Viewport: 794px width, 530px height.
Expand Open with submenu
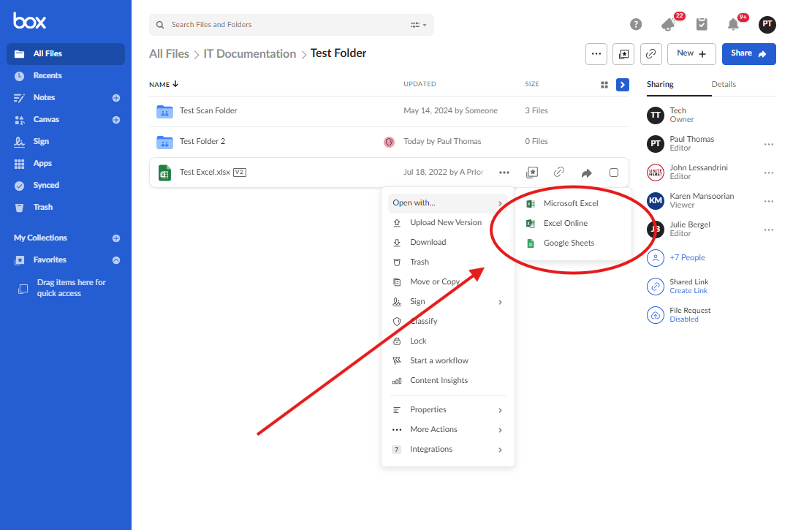[448, 203]
